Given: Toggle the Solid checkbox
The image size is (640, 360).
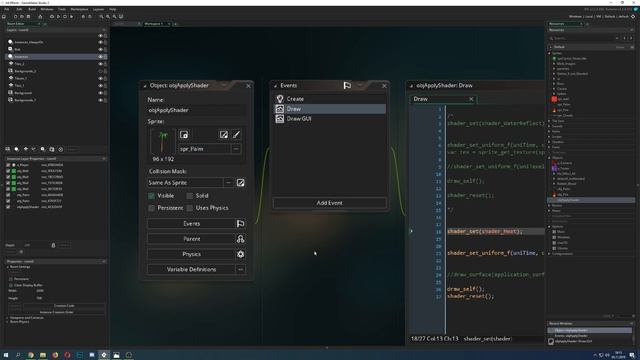Looking at the screenshot, I should click(x=190, y=196).
